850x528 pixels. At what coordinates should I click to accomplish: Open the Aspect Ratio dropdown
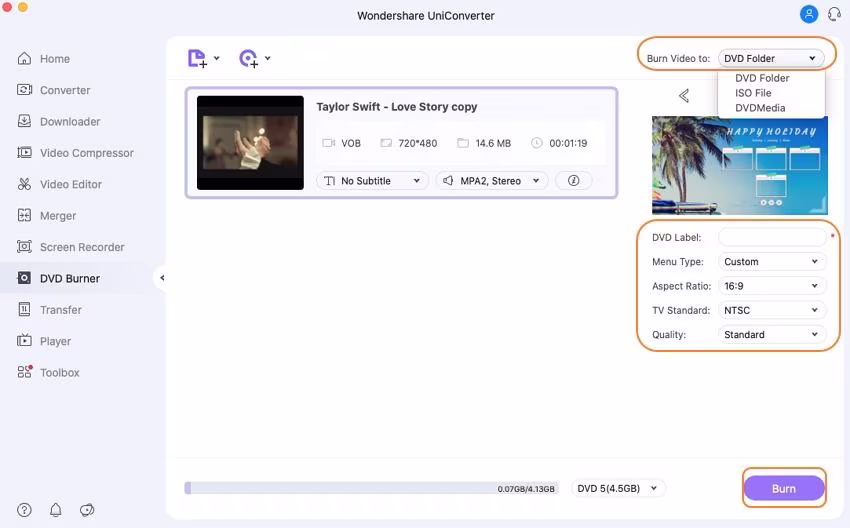[772, 286]
